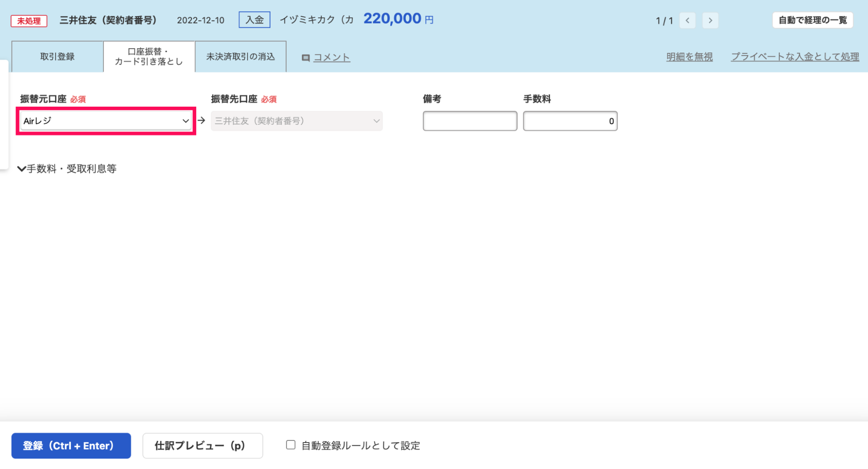Click プライベートな入金として処理 link

coord(795,57)
